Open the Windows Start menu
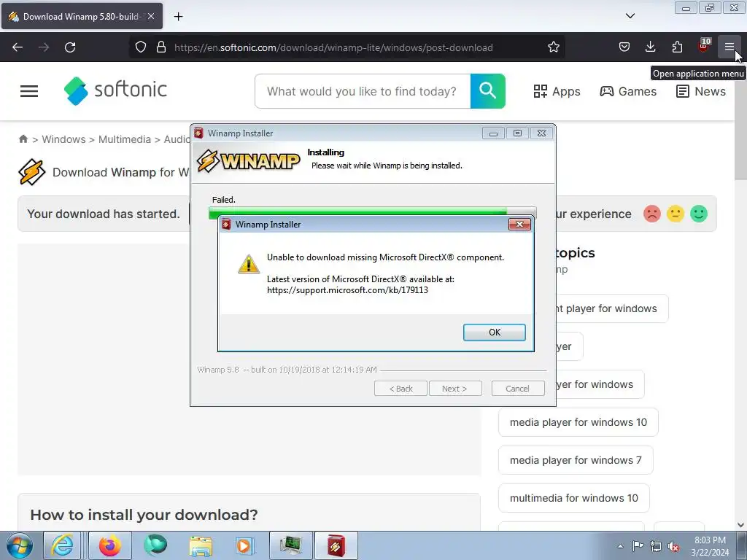This screenshot has height=560, width=747. point(20,545)
